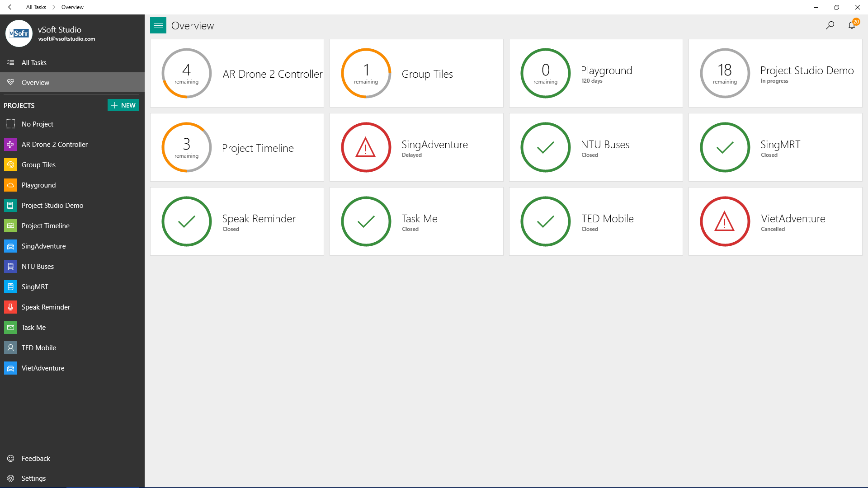
Task: Click the Project Studio Demo progress ring
Action: point(725,73)
